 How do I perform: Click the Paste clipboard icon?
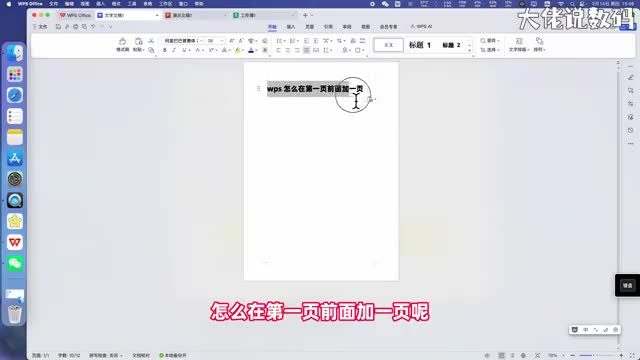139,42
